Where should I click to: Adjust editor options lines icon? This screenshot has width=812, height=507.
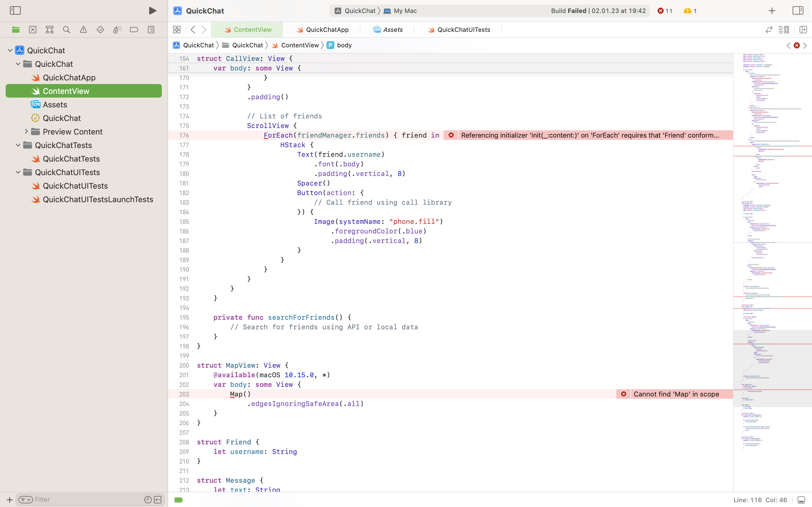tap(784, 30)
